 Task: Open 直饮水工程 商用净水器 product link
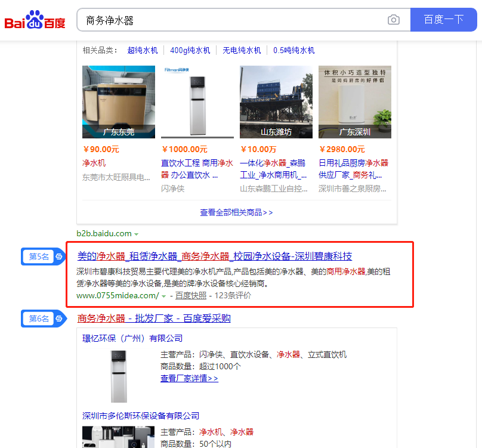197,169
